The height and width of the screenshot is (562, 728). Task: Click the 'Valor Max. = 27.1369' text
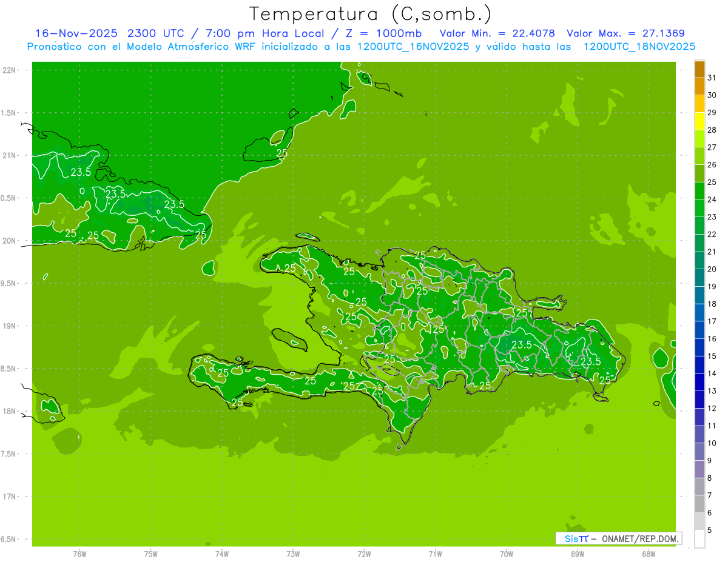click(625, 33)
